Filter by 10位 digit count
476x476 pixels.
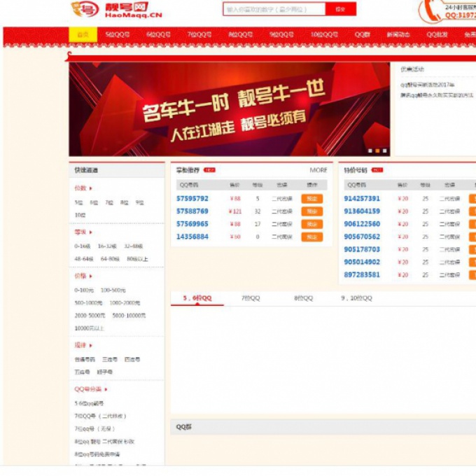coord(80,215)
